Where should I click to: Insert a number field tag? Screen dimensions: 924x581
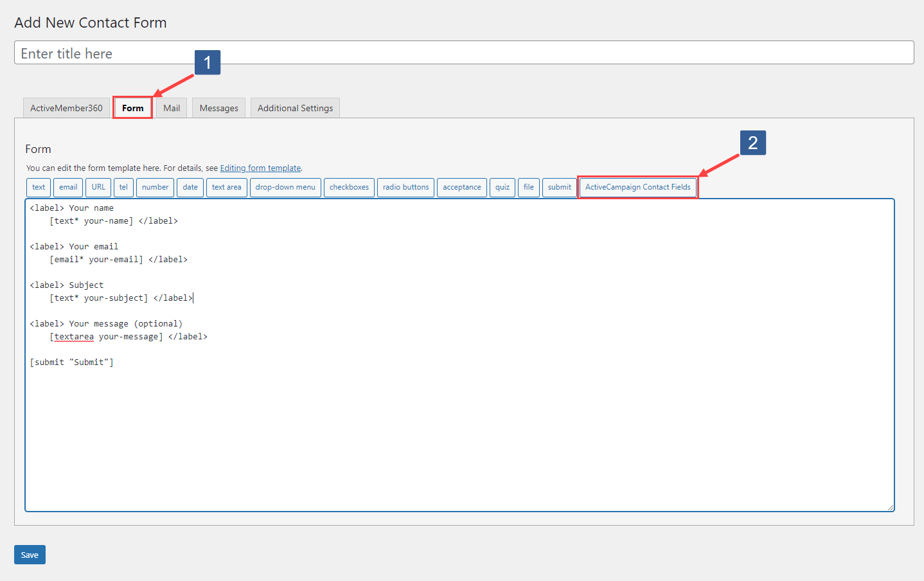tap(155, 187)
